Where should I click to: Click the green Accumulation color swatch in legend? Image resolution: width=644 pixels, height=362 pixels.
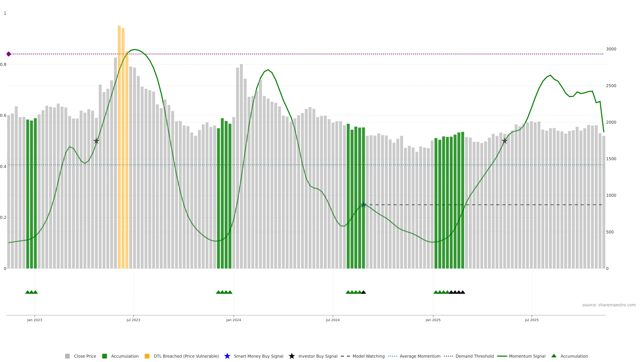click(104, 356)
